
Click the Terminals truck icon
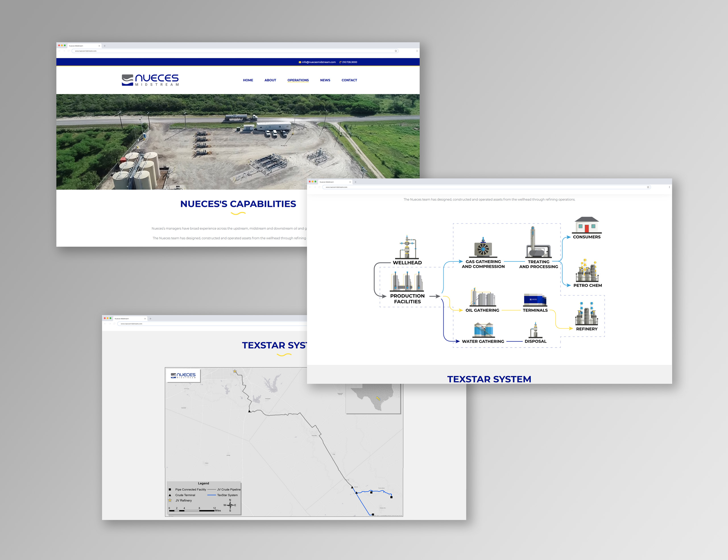tap(535, 300)
